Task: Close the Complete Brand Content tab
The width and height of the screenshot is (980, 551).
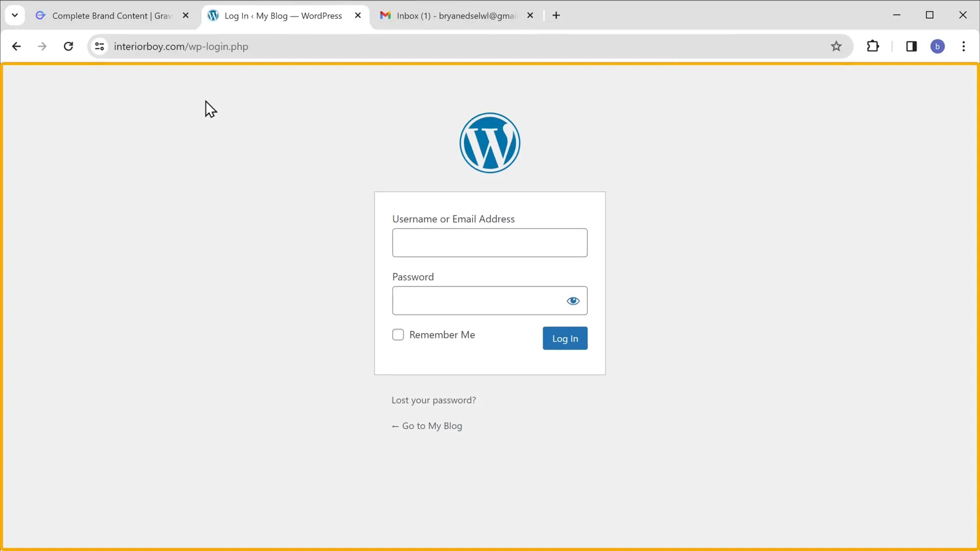Action: coord(186,15)
